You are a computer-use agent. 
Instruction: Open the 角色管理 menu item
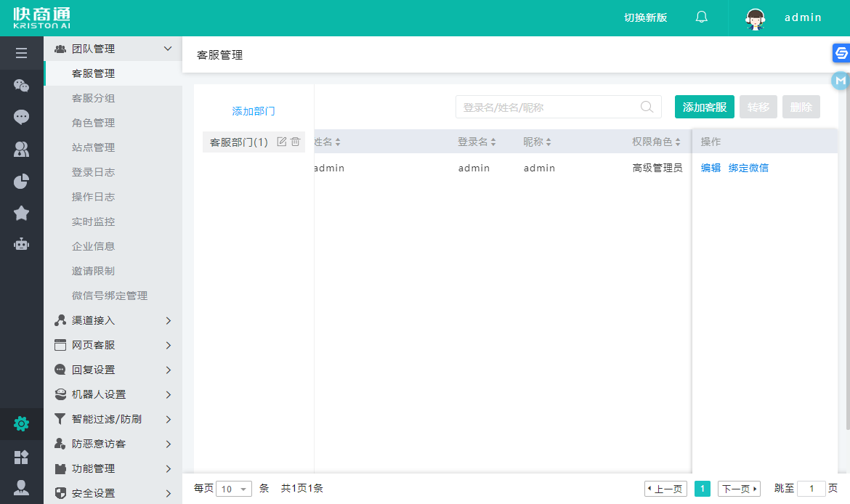[x=93, y=123]
